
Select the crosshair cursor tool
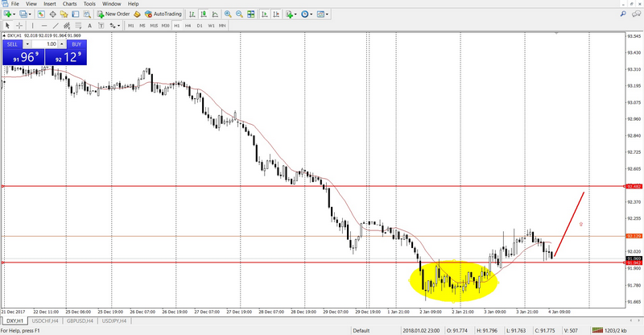coord(18,26)
